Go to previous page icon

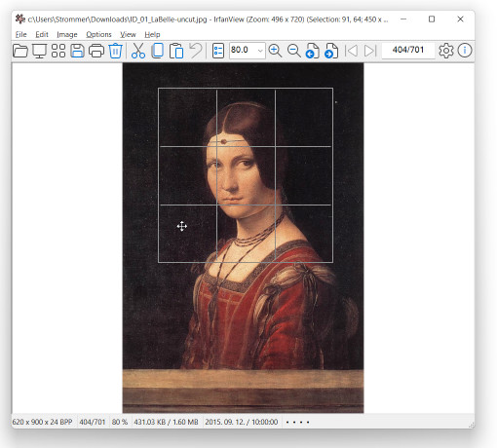313,51
